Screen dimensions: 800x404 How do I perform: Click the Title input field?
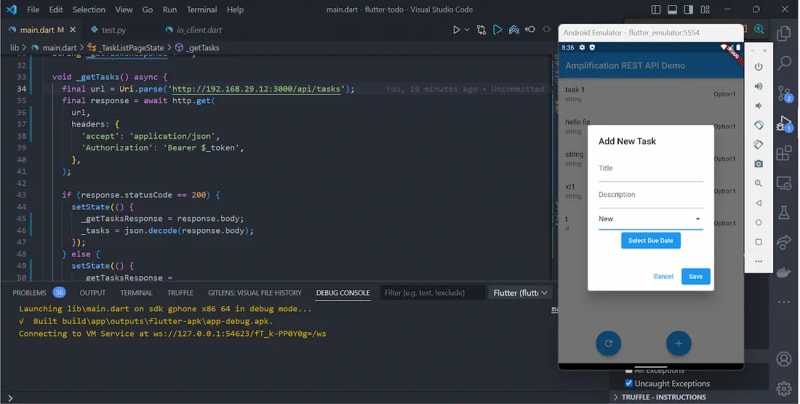coord(651,169)
